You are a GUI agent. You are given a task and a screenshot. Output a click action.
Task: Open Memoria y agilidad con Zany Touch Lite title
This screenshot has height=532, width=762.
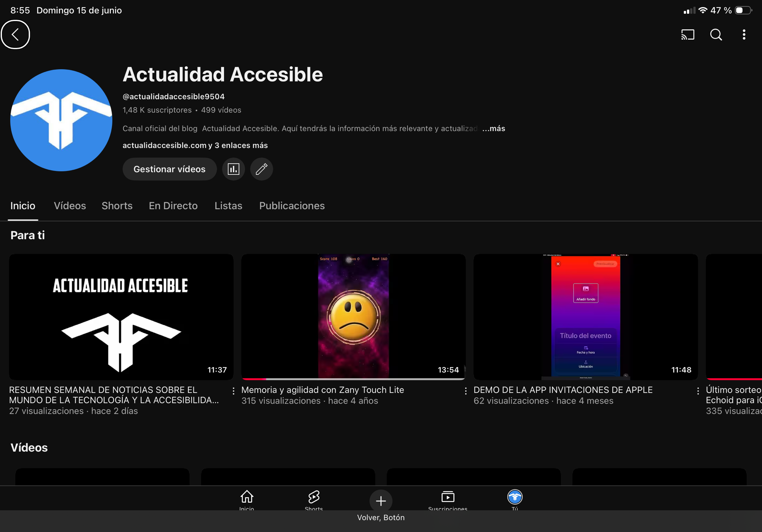coord(322,390)
